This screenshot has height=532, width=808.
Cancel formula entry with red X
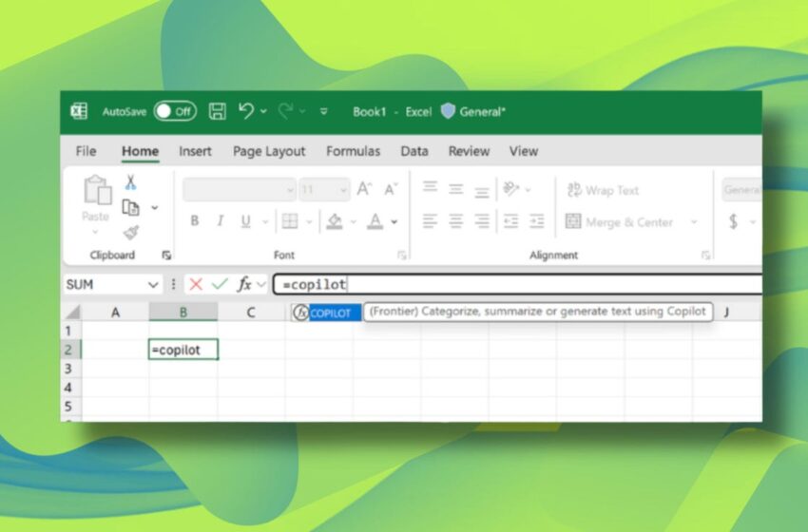(x=196, y=284)
